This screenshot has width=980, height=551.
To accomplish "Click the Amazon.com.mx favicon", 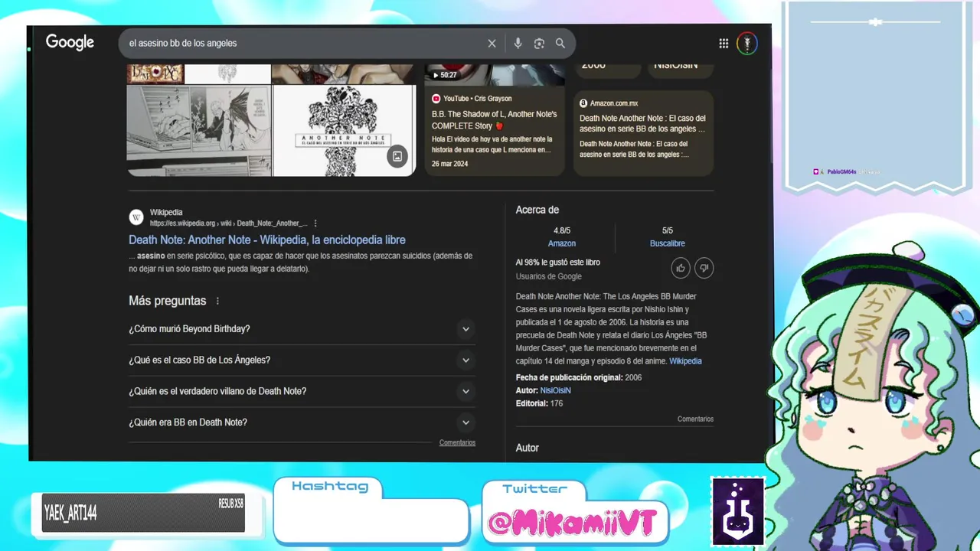I will point(583,103).
